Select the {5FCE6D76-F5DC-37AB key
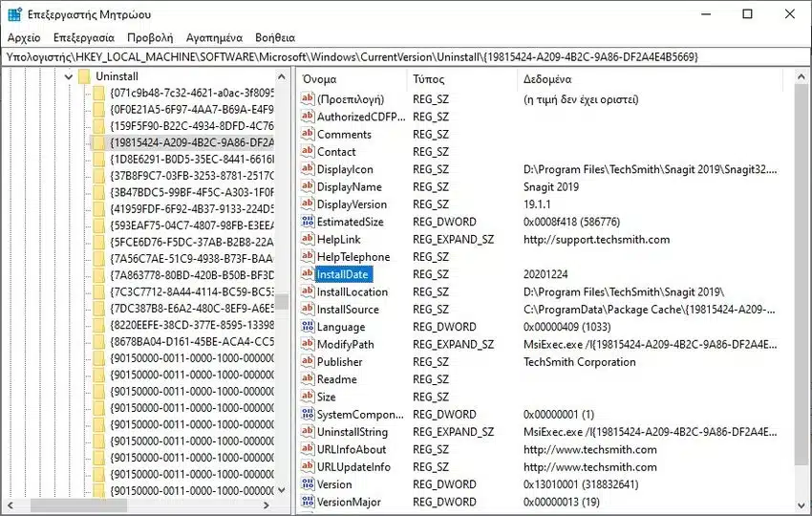 click(192, 242)
